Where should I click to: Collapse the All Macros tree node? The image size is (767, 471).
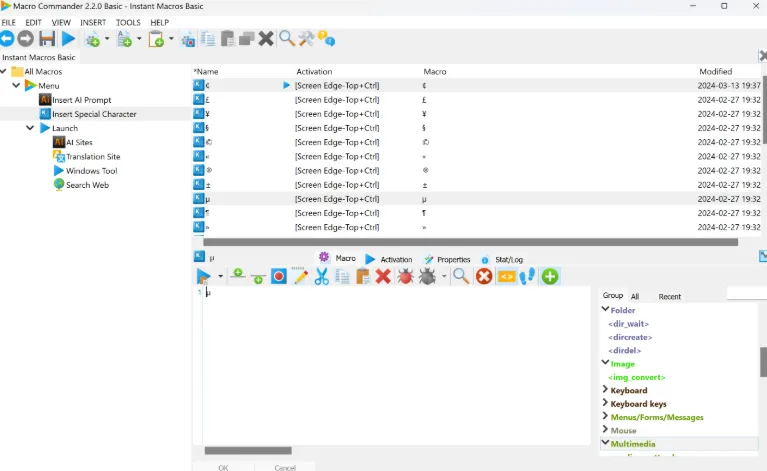click(x=3, y=71)
